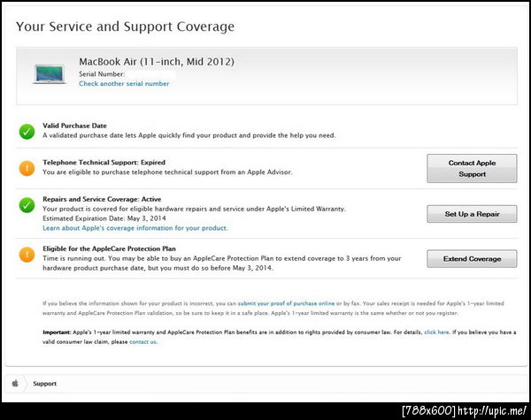This screenshot has width=531, height=420.
Task: Click the Estimated Expiration Date: May 3, 2014 text
Action: [x=104, y=218]
